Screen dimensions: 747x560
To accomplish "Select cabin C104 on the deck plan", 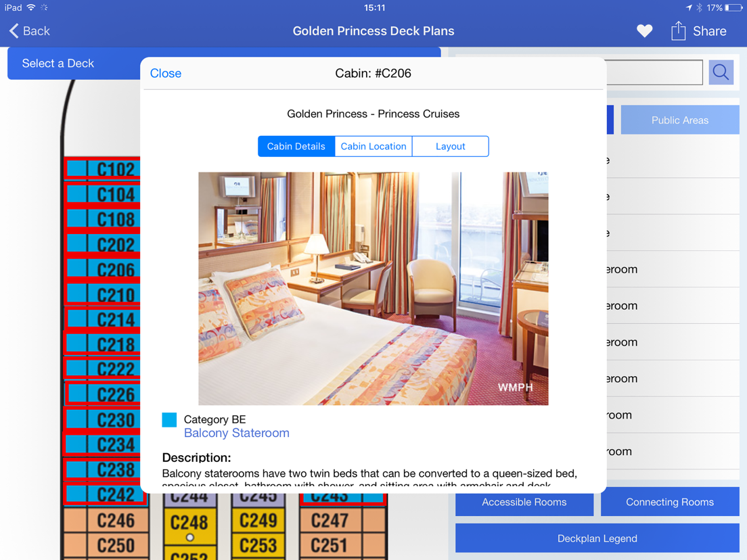I will 102,194.
